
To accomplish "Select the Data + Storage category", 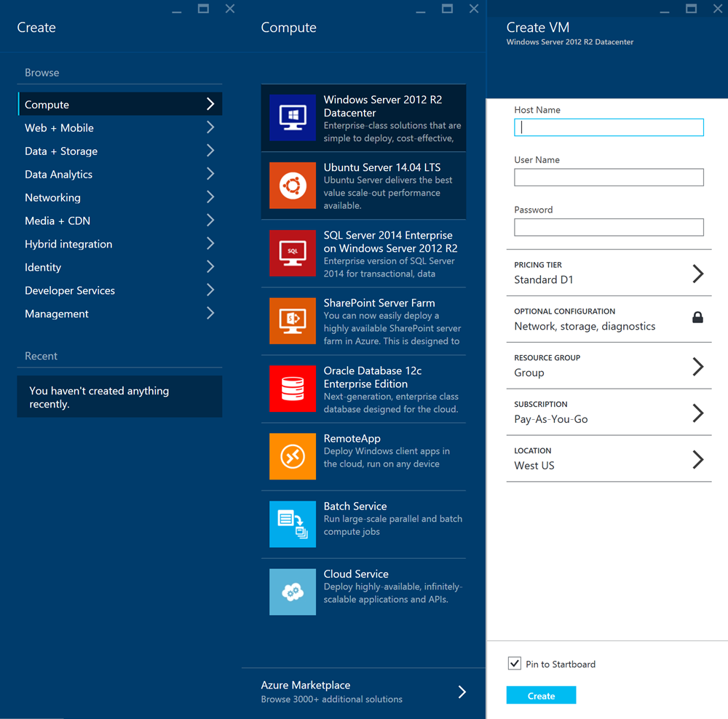I will coord(120,151).
